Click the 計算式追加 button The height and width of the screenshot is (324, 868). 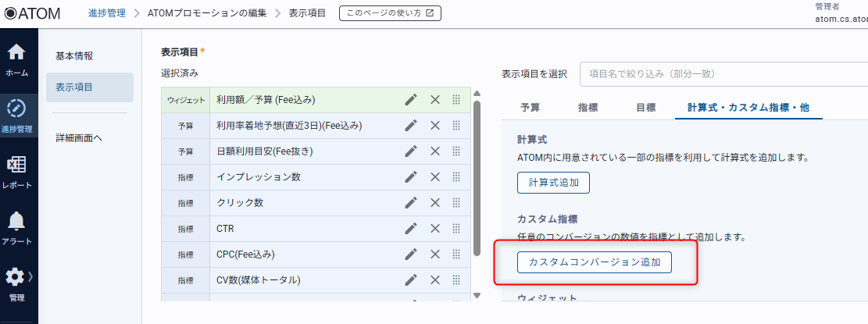[553, 182]
